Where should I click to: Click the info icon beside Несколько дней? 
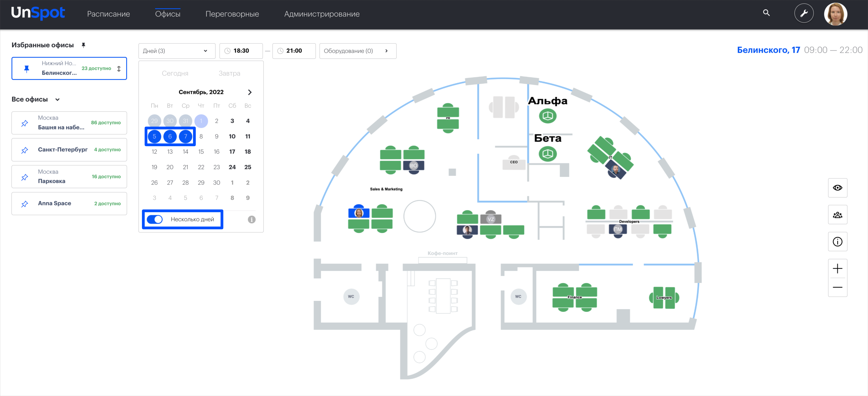coord(252,220)
